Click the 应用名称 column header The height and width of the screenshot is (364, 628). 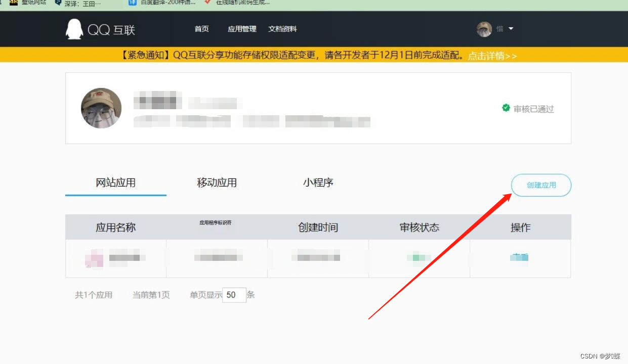pos(116,227)
